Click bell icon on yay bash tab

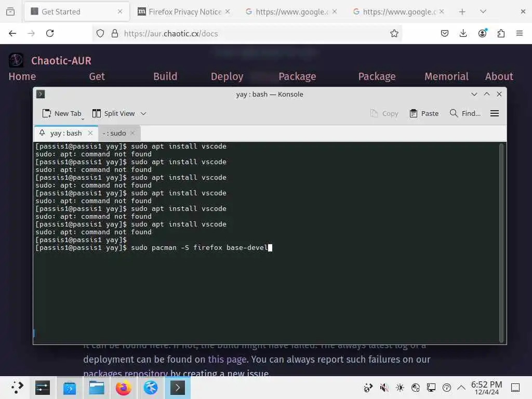[x=42, y=132]
